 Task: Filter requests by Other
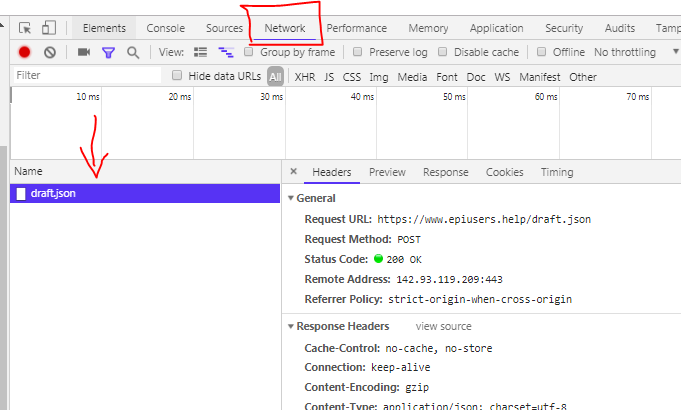point(583,77)
